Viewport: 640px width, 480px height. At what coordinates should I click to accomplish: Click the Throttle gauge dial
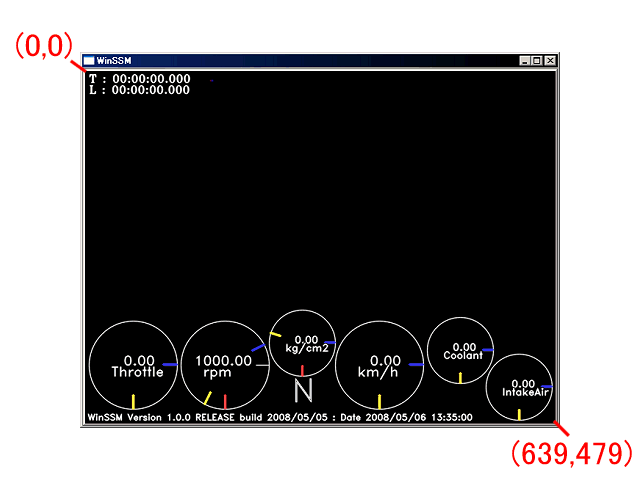133,366
